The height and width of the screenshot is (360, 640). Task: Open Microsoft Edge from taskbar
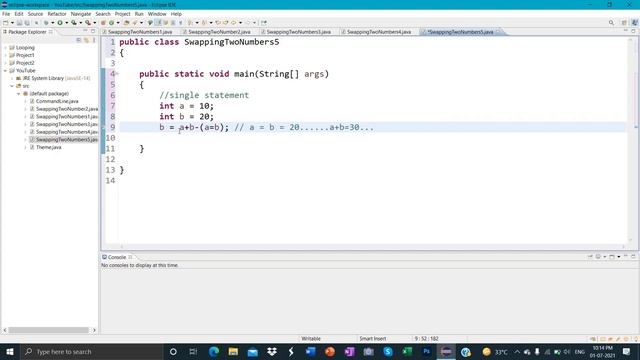213,351
